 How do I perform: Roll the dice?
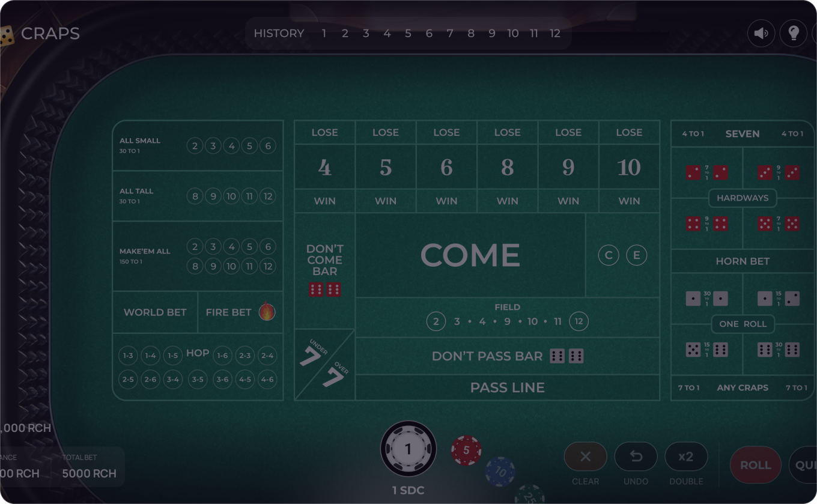point(756,465)
